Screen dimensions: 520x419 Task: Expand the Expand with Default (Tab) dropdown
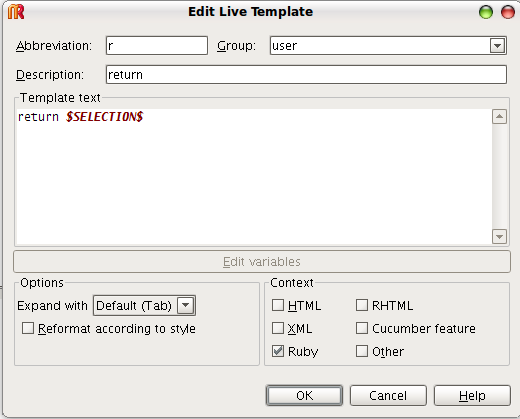click(186, 305)
